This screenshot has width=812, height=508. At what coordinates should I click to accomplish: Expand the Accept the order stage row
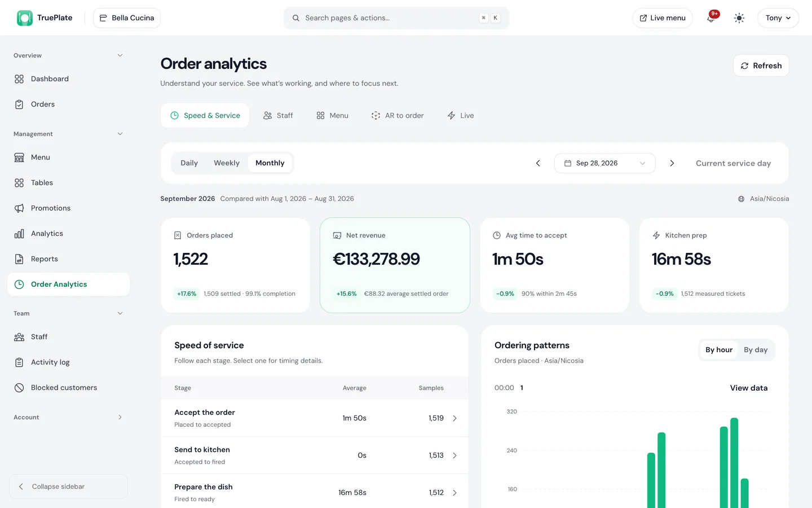(315, 418)
